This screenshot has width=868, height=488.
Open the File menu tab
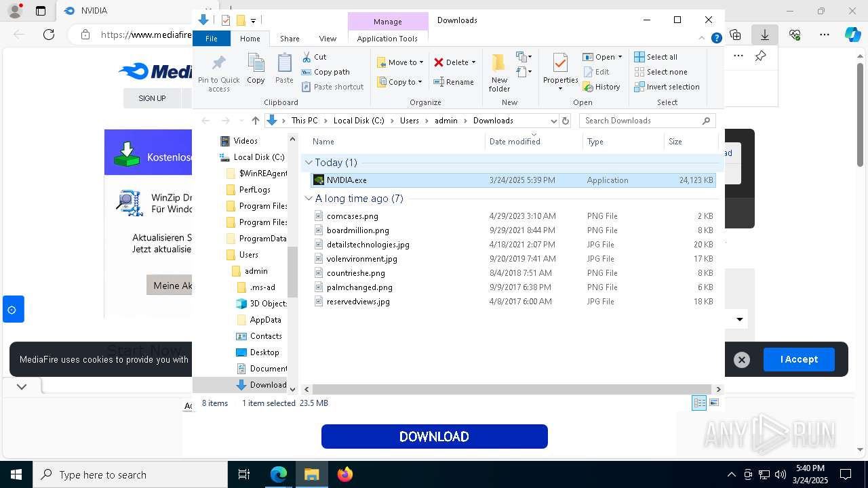pos(212,39)
